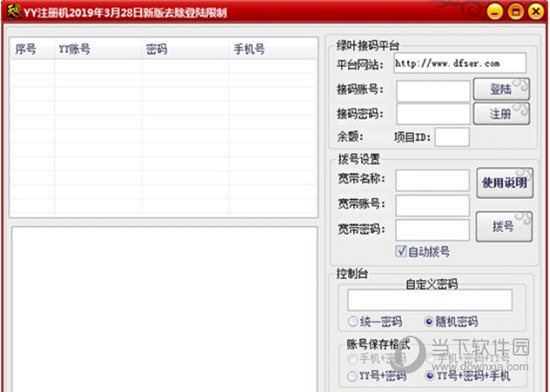Click the 登陆 button
This screenshot has width=550, height=392.
click(501, 89)
